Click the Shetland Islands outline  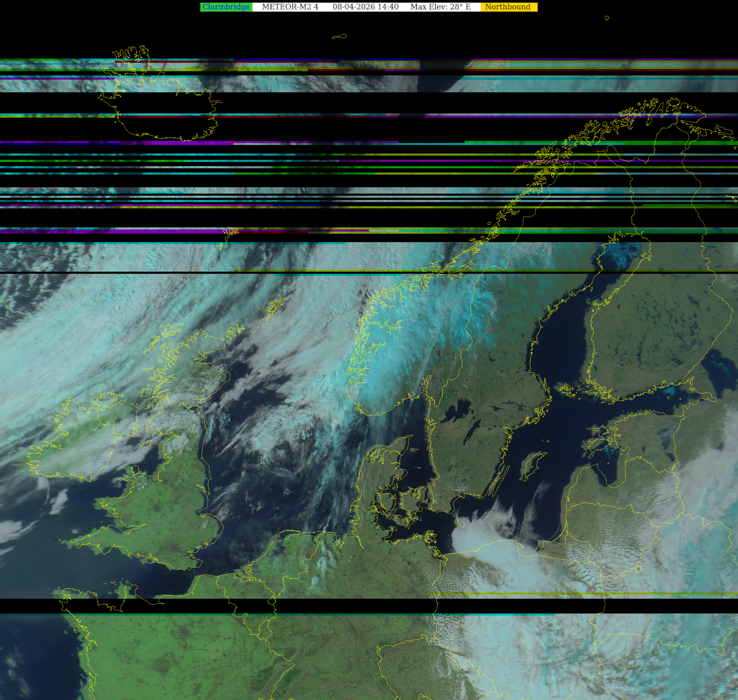coord(275,308)
